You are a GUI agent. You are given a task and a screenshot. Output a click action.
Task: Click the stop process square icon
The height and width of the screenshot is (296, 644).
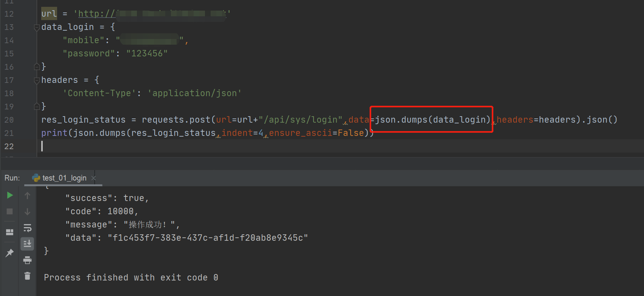(x=10, y=212)
